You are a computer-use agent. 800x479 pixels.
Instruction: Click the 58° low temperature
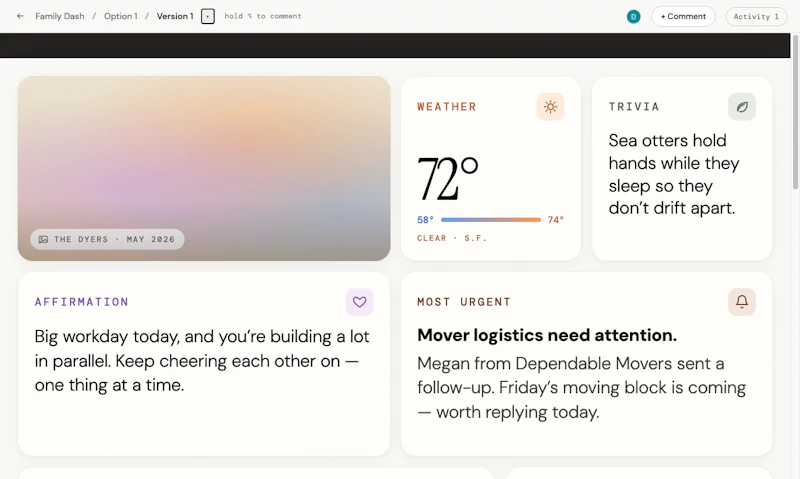coord(425,220)
